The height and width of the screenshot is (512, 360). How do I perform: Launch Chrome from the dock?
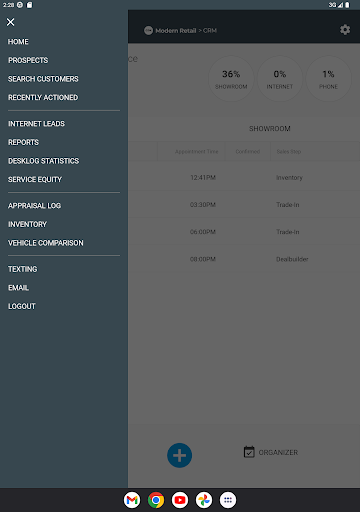156,500
